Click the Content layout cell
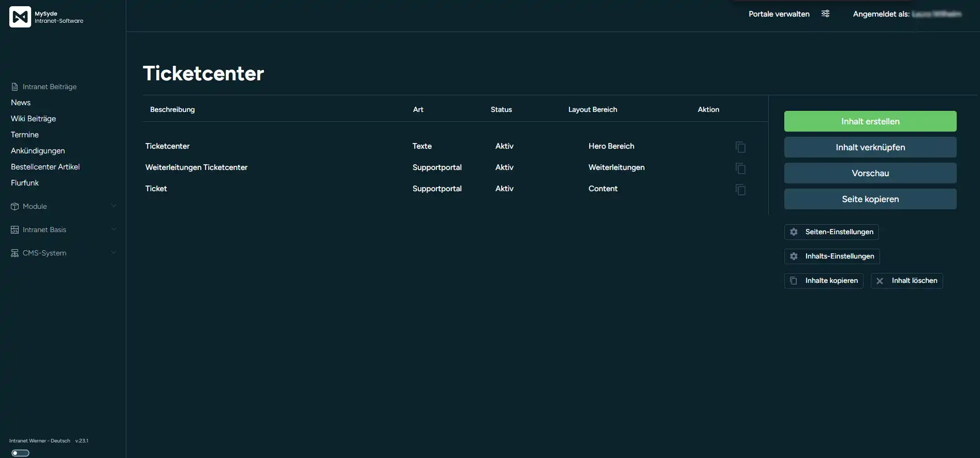 click(x=603, y=189)
